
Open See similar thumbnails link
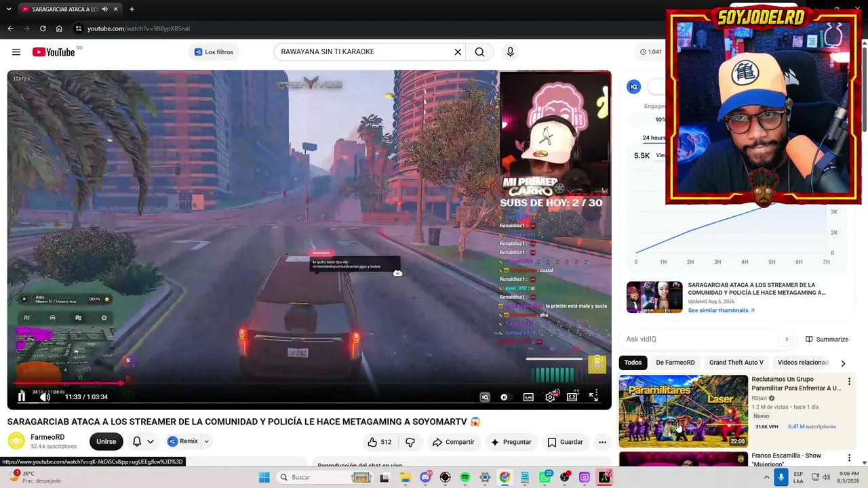click(x=722, y=310)
